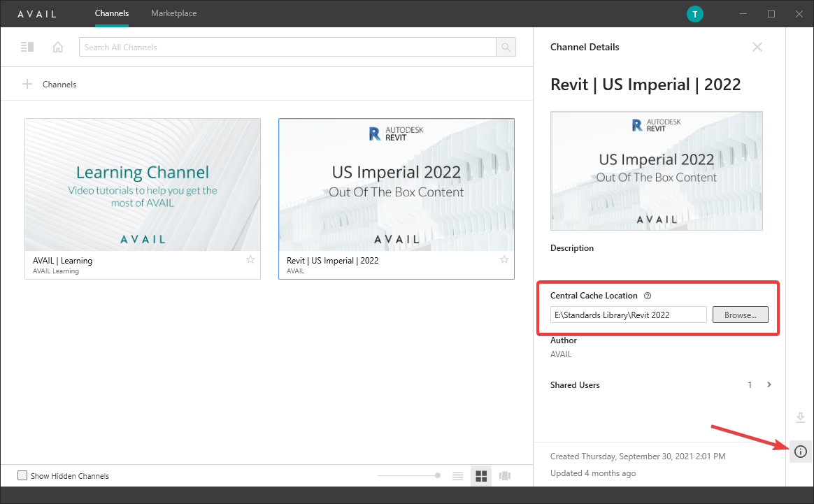This screenshot has height=504, width=814.
Task: Click the shared users count 1
Action: [750, 384]
